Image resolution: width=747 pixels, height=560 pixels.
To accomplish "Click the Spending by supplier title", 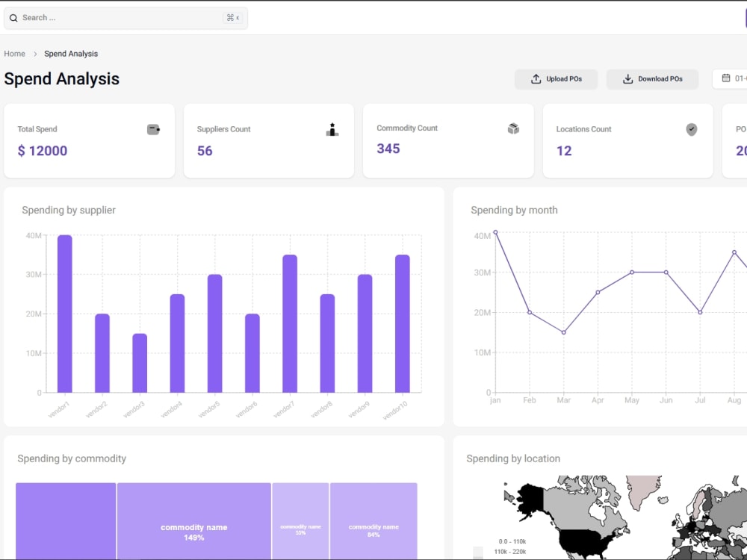I will tap(69, 210).
